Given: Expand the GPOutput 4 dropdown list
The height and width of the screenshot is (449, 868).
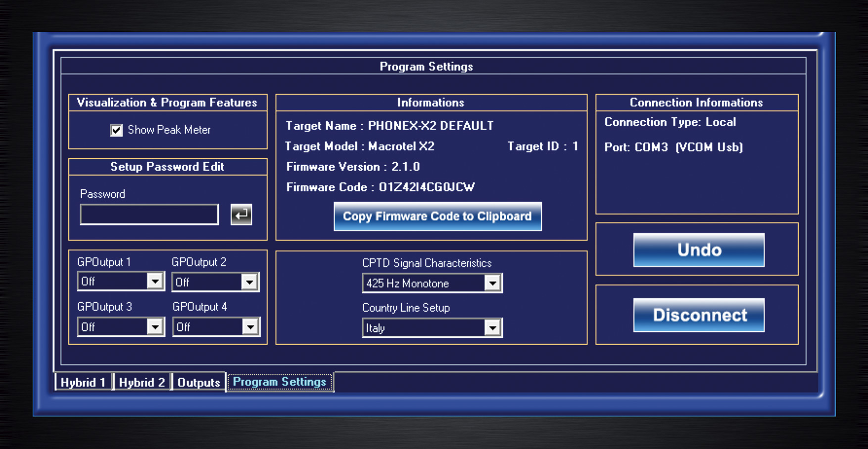Looking at the screenshot, I should pos(250,327).
